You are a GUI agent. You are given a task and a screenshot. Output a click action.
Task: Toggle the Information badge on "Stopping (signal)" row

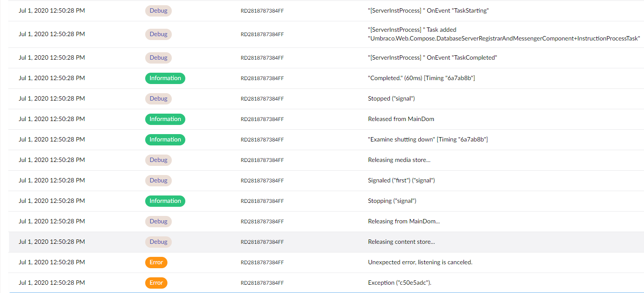(x=165, y=201)
